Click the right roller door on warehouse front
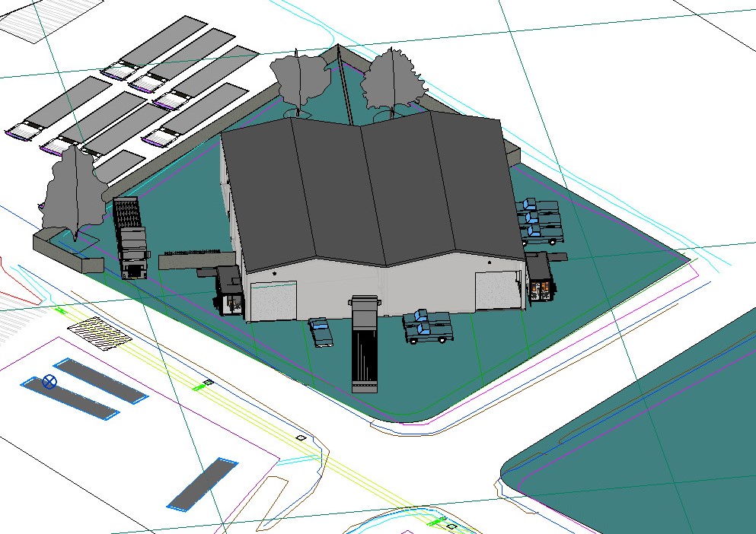 [x=498, y=290]
